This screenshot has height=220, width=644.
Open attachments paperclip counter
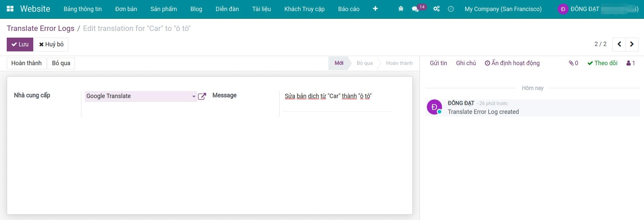573,63
